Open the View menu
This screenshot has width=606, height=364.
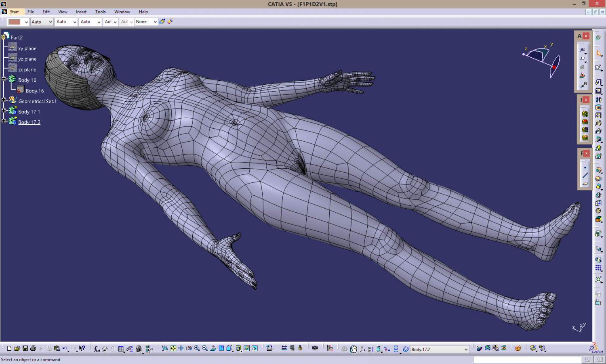(x=63, y=12)
